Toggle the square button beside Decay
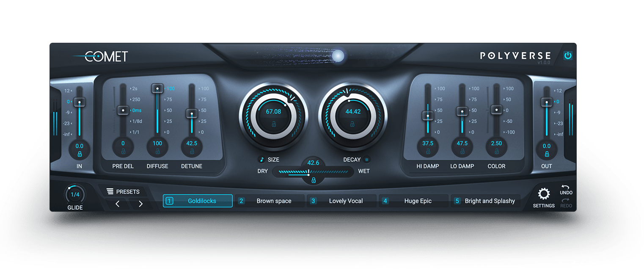The width and height of the screenshot is (644, 271). tap(367, 160)
